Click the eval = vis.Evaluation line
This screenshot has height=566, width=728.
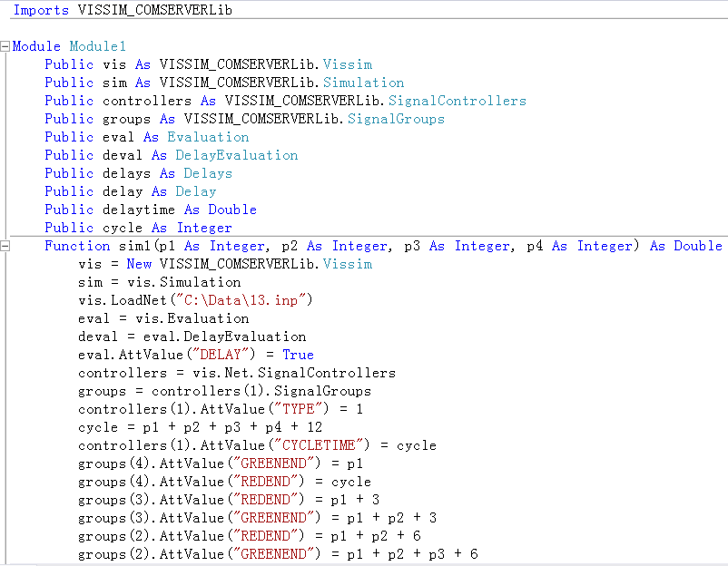coord(163,318)
